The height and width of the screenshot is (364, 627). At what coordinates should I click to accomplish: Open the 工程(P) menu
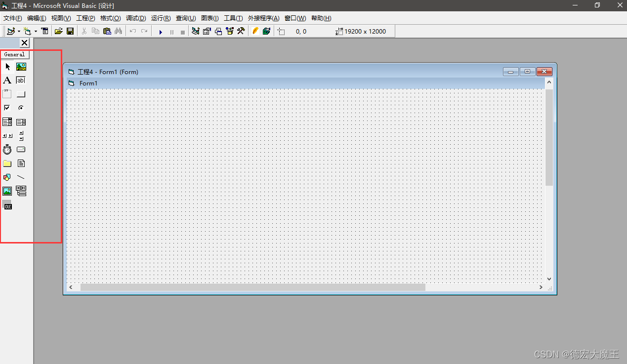pyautogui.click(x=85, y=18)
